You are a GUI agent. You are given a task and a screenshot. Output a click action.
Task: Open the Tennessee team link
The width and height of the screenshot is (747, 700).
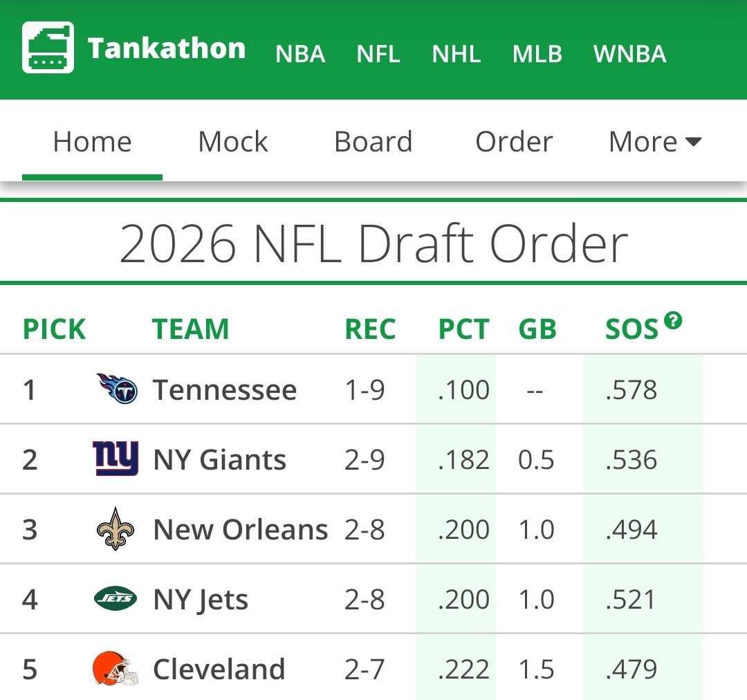tap(225, 390)
